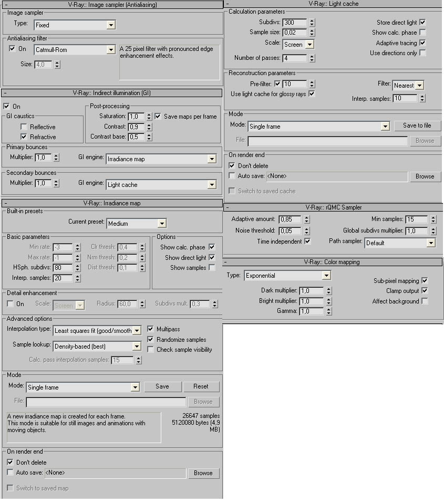Image resolution: width=444 pixels, height=504 pixels.
Task: Adjust Primary bounces Multiplier spinner
Action: [x=56, y=157]
